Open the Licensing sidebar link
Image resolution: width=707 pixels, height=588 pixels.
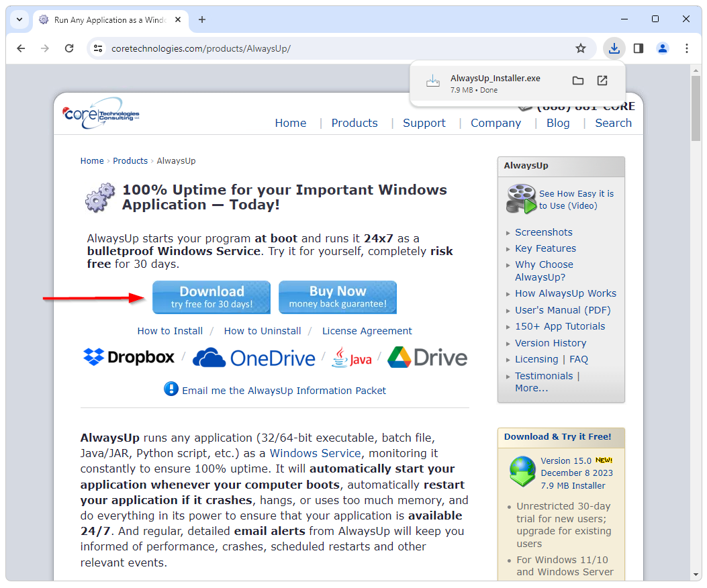(x=536, y=359)
